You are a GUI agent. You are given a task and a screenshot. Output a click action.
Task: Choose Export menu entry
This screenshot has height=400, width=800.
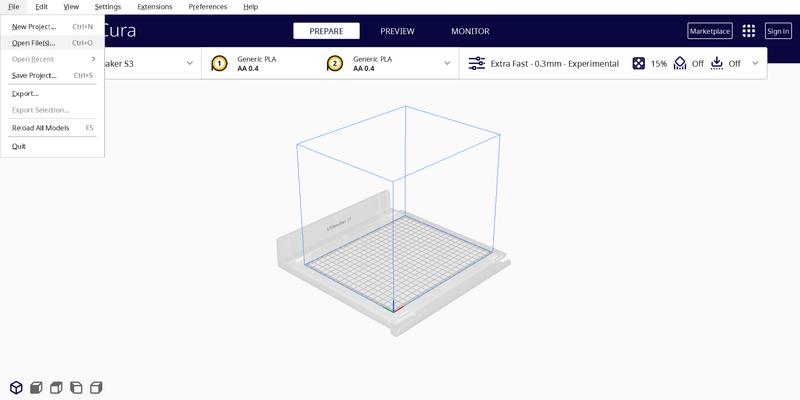point(53,94)
